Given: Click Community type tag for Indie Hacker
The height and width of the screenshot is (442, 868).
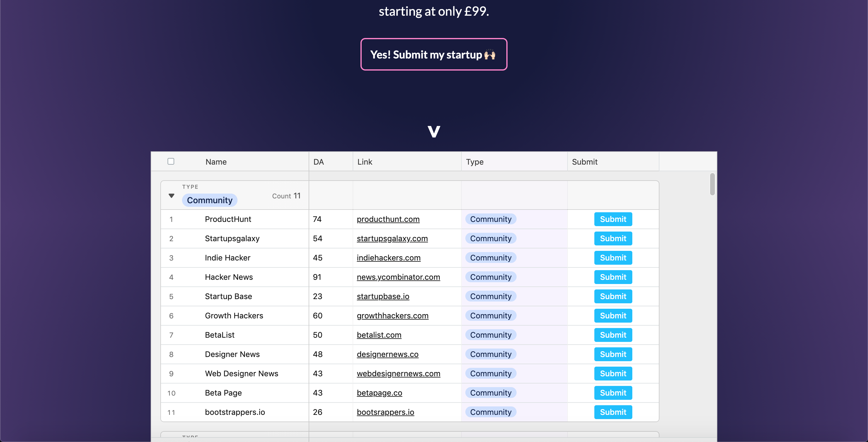Looking at the screenshot, I should pos(491,258).
